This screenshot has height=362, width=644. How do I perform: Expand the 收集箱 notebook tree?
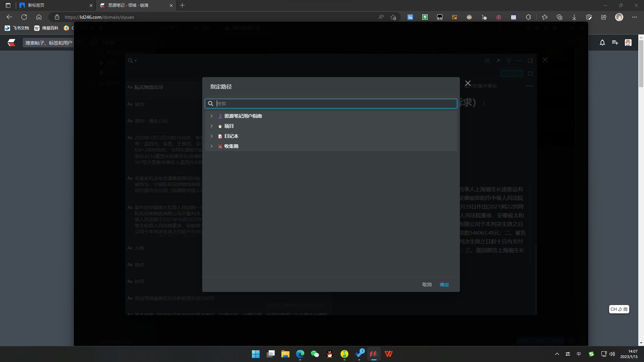point(211,146)
